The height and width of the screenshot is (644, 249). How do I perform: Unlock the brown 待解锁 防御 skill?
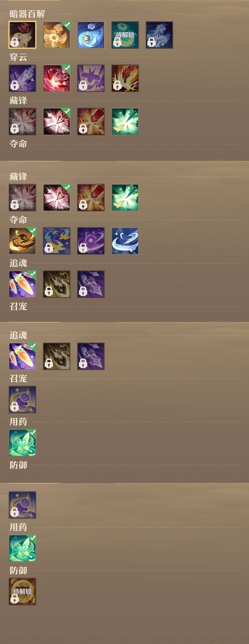point(22,591)
